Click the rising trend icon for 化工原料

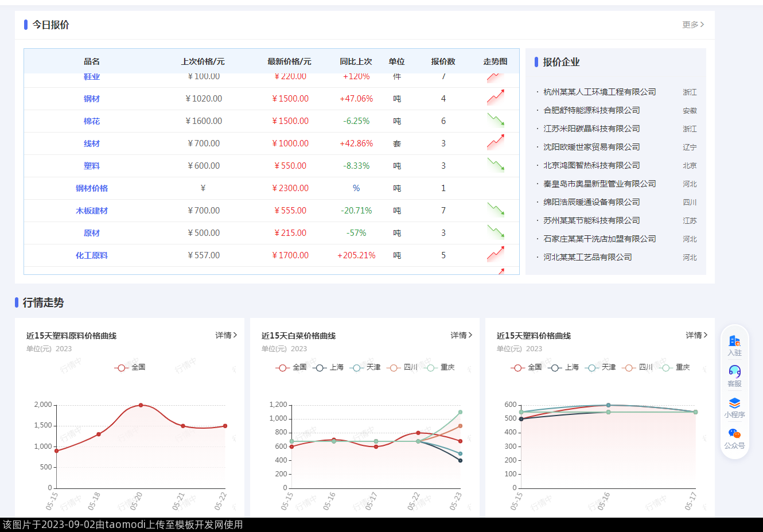click(496, 254)
